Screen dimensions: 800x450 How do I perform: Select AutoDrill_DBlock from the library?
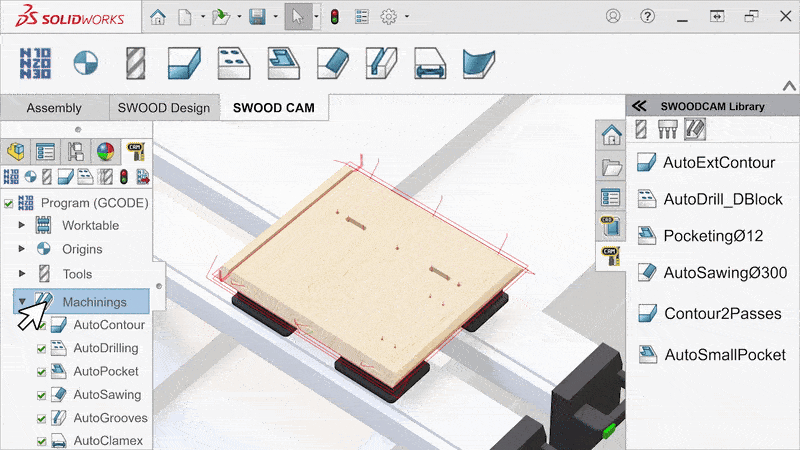pos(710,199)
